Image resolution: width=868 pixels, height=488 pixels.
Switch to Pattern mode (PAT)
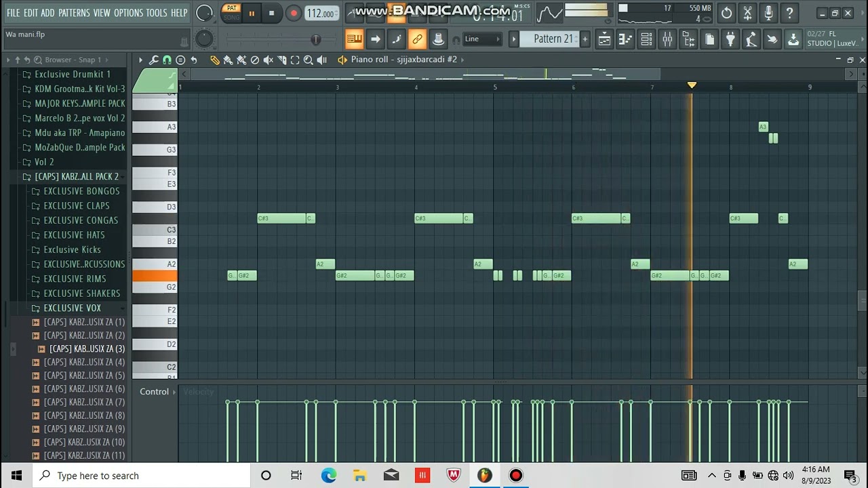click(232, 8)
